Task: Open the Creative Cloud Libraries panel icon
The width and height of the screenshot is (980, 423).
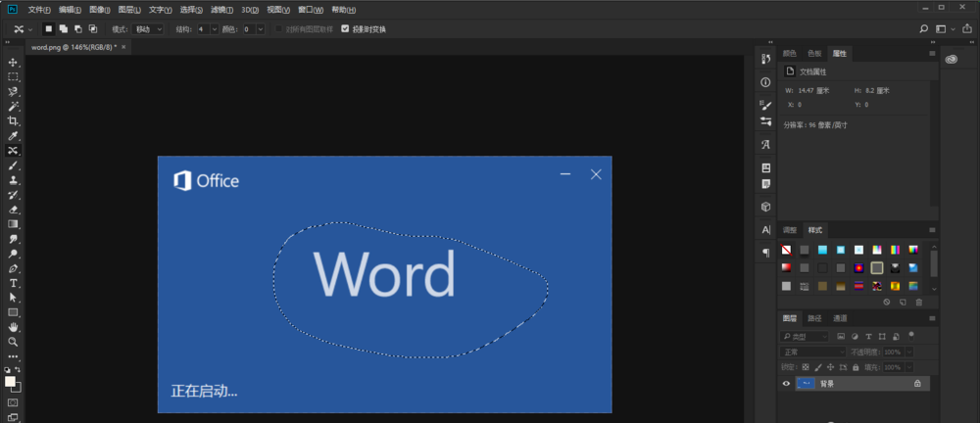Action: click(951, 60)
